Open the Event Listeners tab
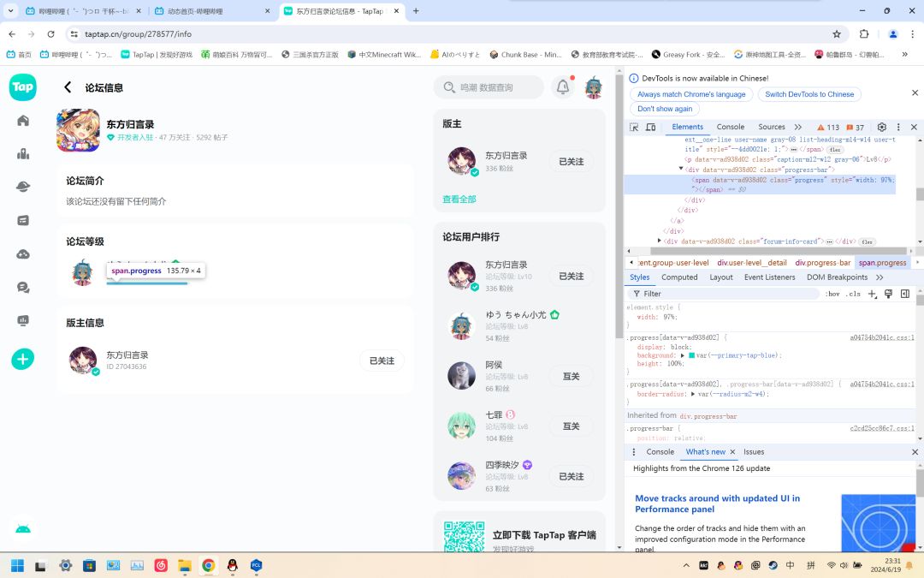 coord(769,277)
